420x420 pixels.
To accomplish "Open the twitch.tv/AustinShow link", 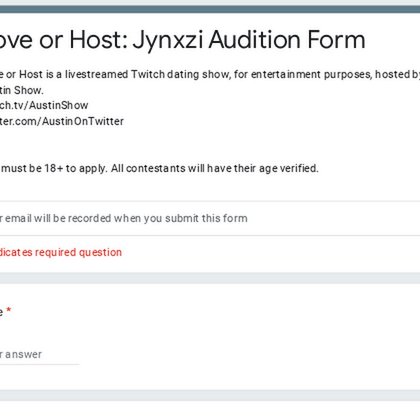I will click(x=44, y=105).
